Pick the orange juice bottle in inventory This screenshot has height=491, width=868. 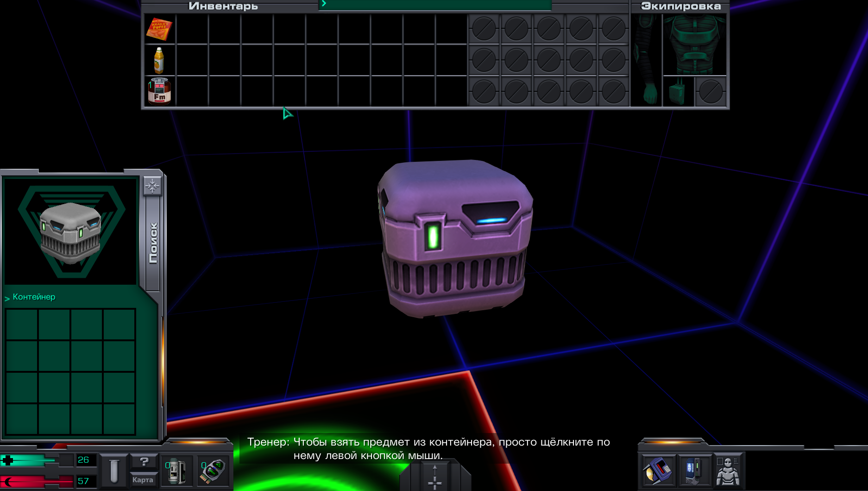(159, 60)
